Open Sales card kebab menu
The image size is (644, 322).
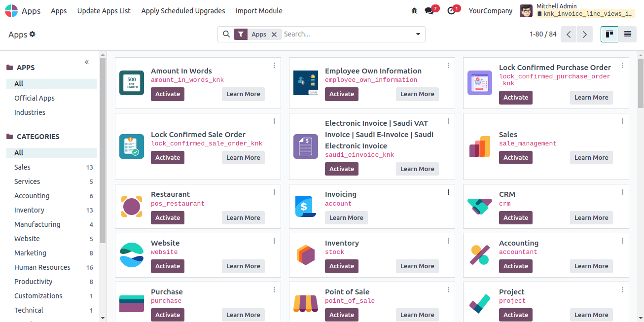pyautogui.click(x=623, y=121)
